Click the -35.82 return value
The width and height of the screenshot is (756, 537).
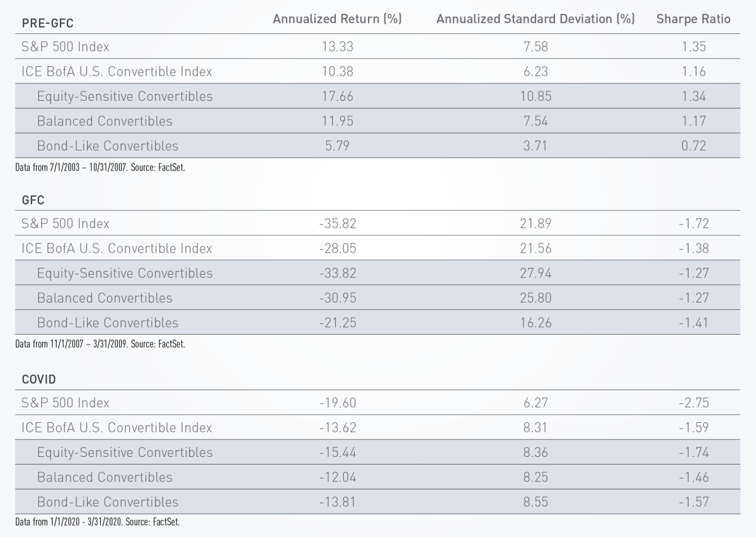pyautogui.click(x=337, y=224)
